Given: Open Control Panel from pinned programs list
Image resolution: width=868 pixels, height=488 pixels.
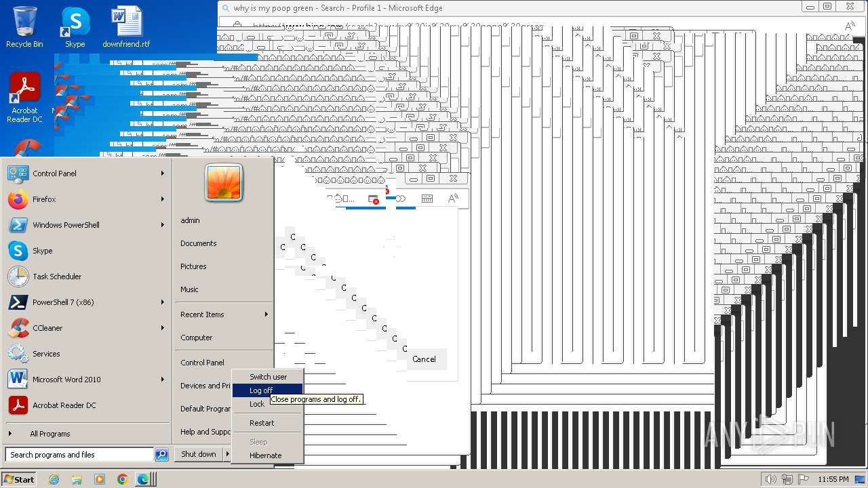Looking at the screenshot, I should pyautogui.click(x=85, y=174).
